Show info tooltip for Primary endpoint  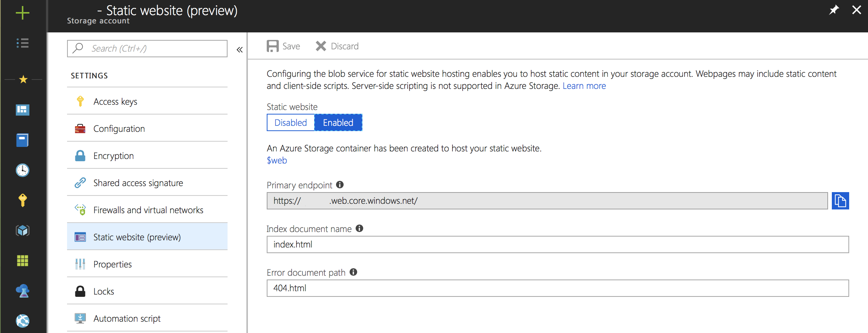click(x=340, y=185)
